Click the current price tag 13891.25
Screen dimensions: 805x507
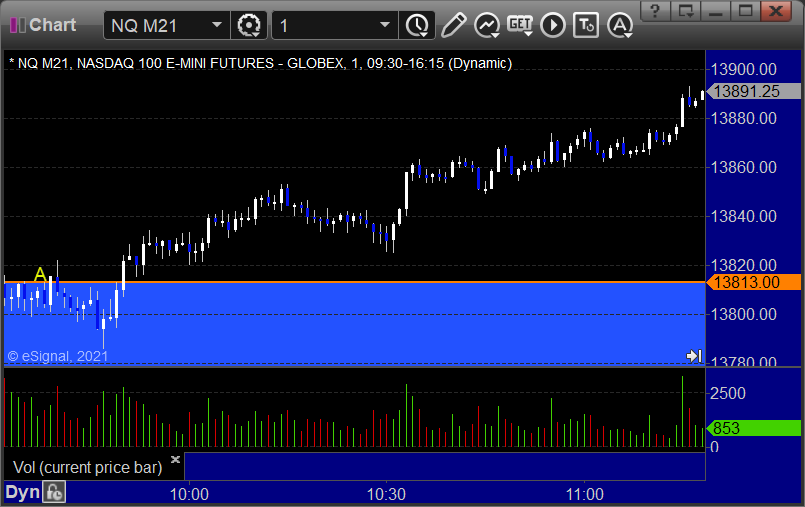pyautogui.click(x=754, y=91)
